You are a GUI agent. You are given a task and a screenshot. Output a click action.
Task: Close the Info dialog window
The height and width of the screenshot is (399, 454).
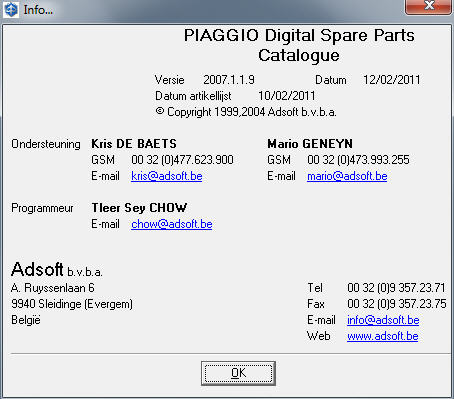point(429,6)
